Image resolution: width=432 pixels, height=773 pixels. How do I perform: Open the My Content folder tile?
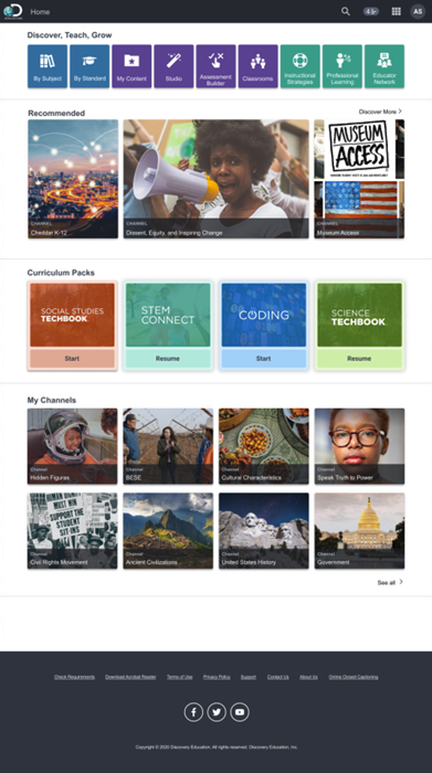pos(132,66)
